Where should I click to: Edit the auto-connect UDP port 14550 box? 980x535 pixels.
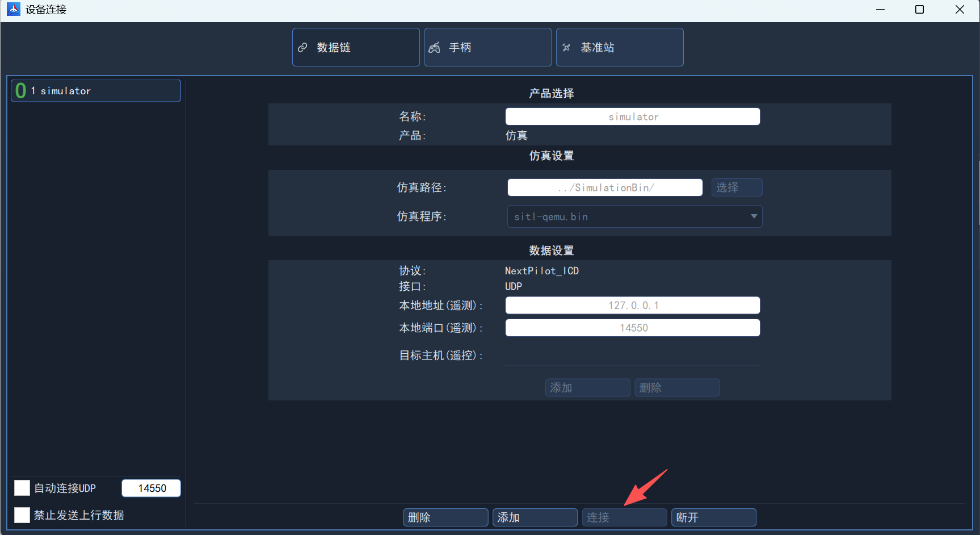pyautogui.click(x=151, y=488)
